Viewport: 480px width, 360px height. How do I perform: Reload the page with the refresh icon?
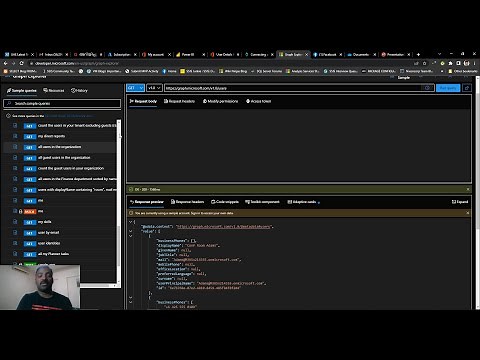(22, 63)
